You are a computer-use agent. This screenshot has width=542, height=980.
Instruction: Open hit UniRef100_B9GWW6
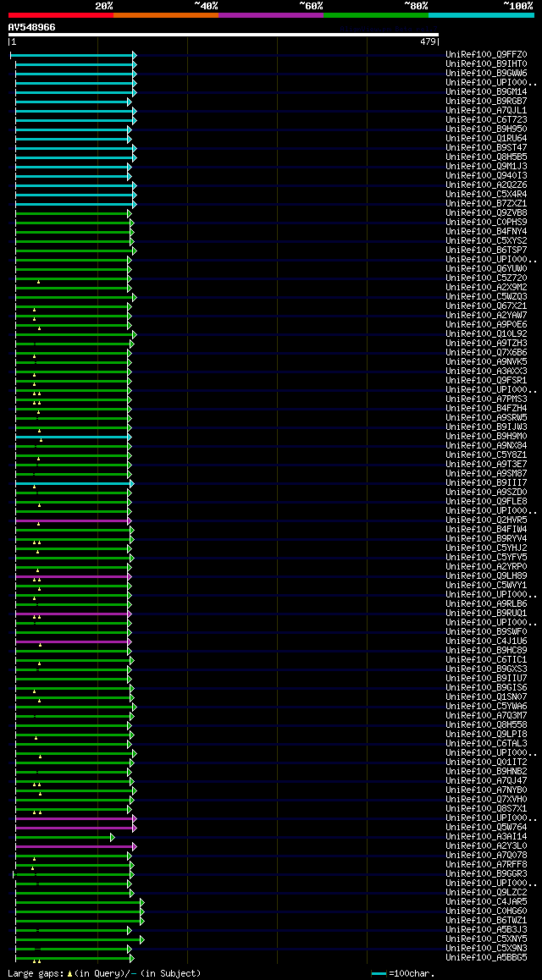tap(486, 74)
